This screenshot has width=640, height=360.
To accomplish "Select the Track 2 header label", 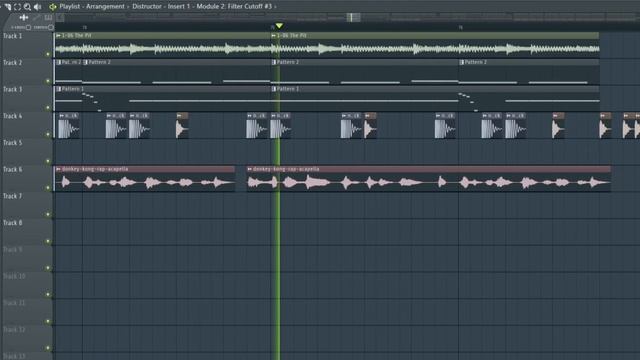I will (x=13, y=63).
